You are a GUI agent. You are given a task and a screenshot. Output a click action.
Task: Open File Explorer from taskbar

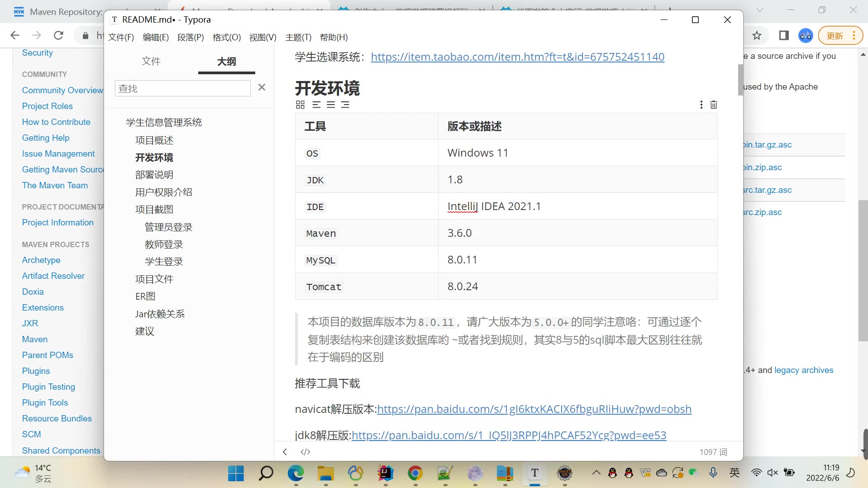(326, 474)
